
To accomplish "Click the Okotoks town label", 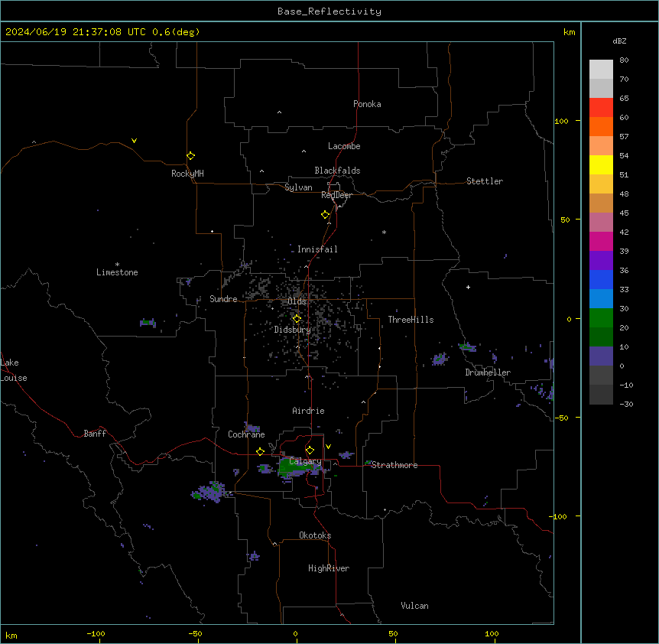I will 315,535.
